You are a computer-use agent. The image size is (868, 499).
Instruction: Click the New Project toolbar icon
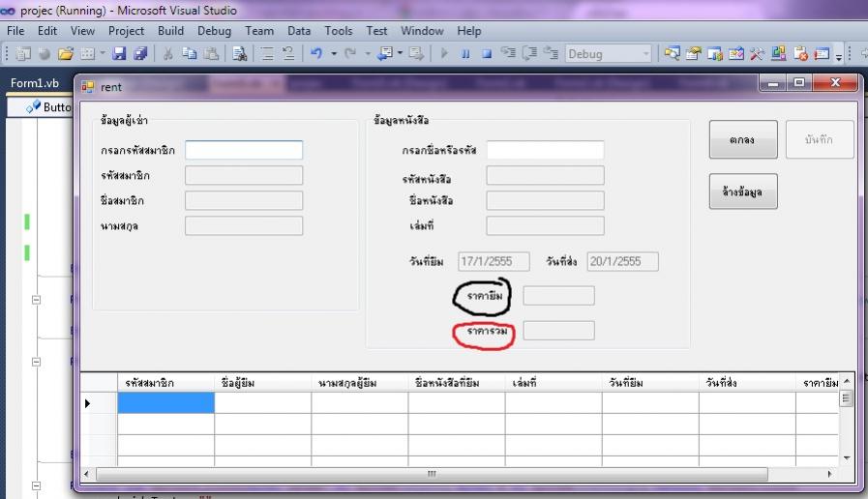(x=23, y=53)
